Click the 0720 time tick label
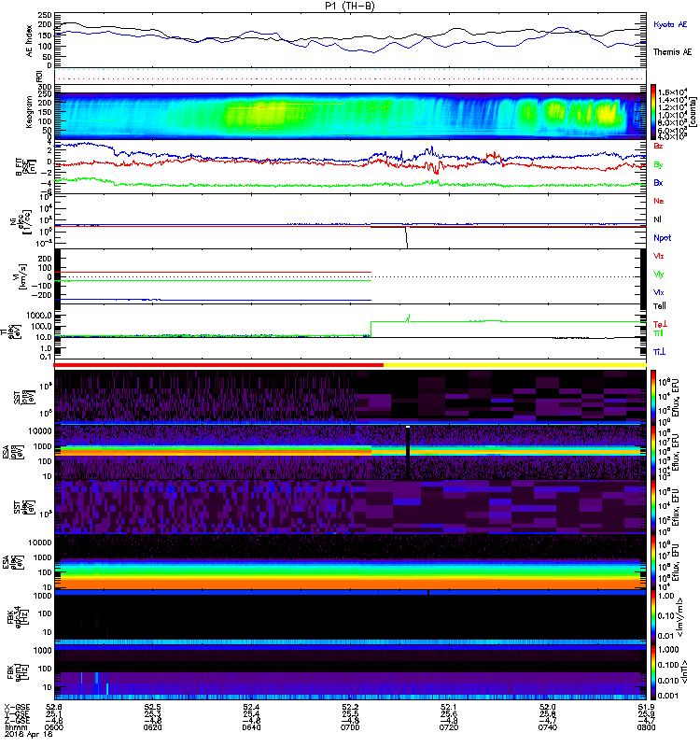Image resolution: width=700 pixels, height=747 pixels. click(x=449, y=727)
